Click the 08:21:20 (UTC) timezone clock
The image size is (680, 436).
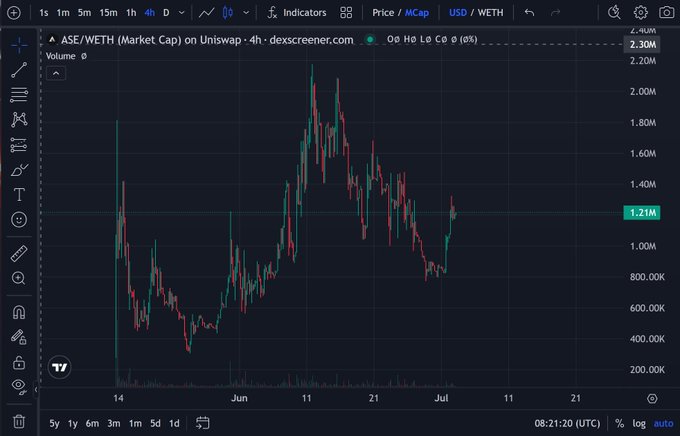[567, 423]
